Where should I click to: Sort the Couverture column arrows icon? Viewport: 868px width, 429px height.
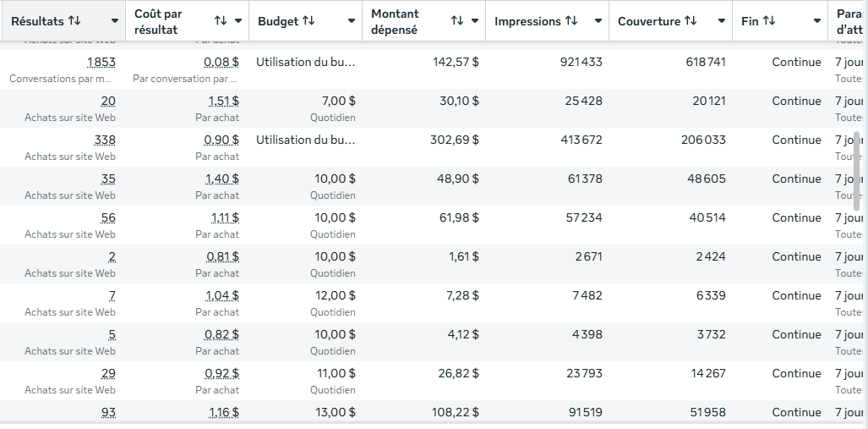tap(691, 21)
